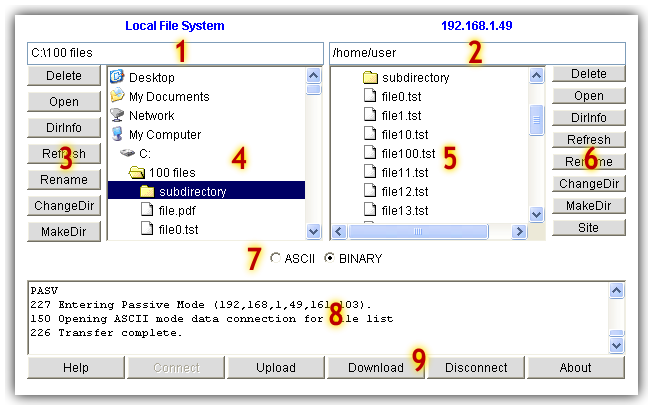Click the file13.tst file icon

[370, 209]
